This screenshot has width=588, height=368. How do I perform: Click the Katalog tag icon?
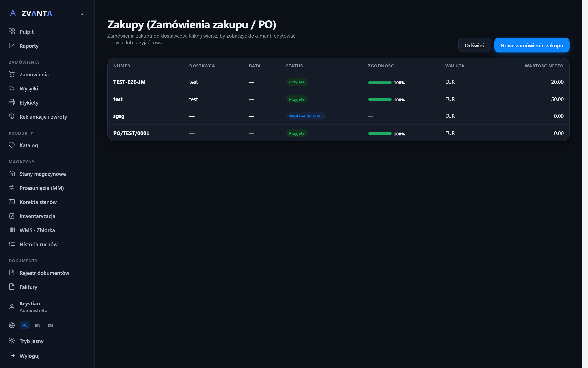tap(12, 145)
